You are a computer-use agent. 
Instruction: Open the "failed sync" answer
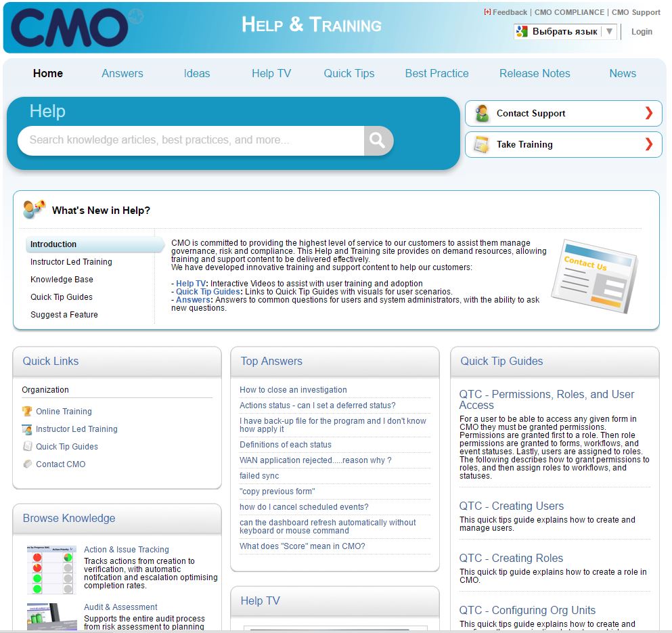(x=259, y=476)
